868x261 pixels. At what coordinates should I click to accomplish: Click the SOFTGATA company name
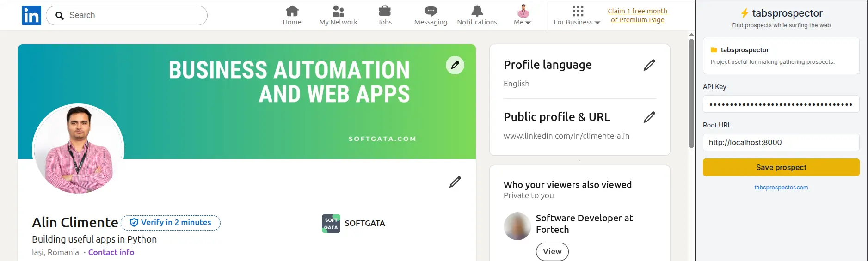365,223
